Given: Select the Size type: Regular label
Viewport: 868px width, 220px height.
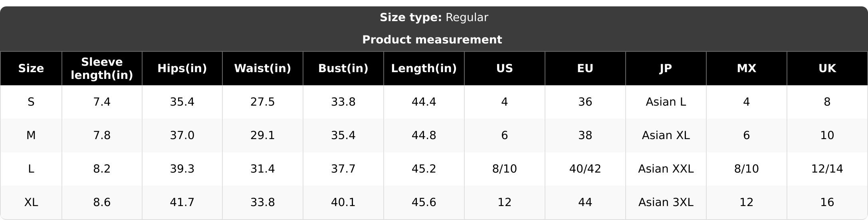Looking at the screenshot, I should [x=434, y=18].
